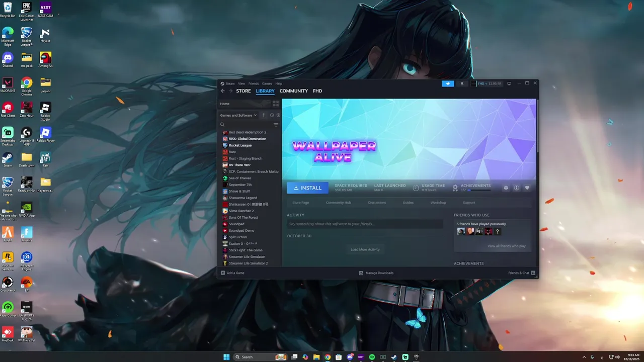Expand the Games and Software filter dropdown
This screenshot has height=362, width=644.
click(x=238, y=115)
